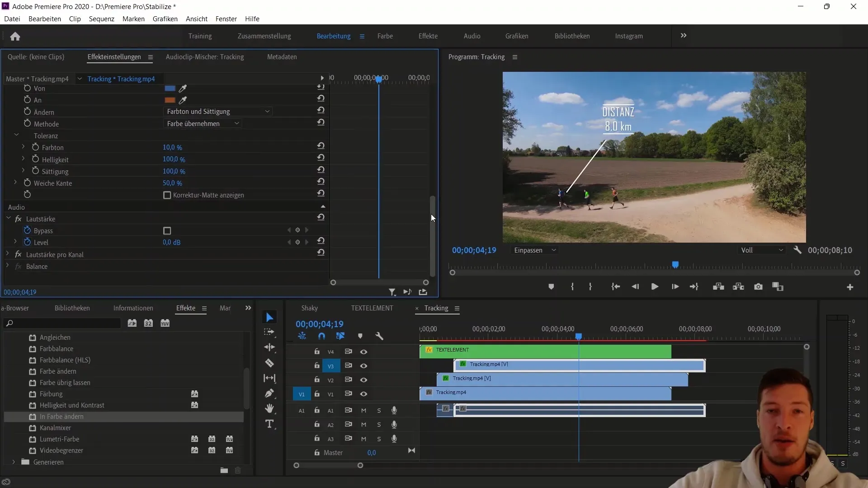Viewport: 868px width, 488px height.
Task: Mark in point in Program monitor
Action: pyautogui.click(x=572, y=287)
